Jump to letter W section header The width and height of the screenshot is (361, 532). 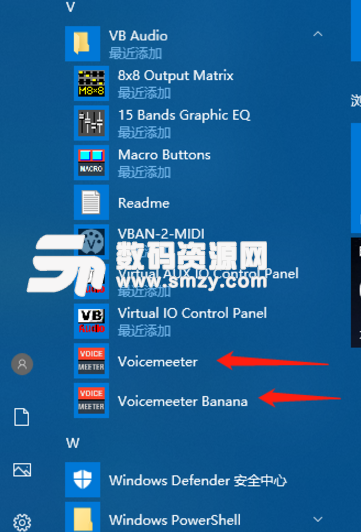(x=73, y=443)
